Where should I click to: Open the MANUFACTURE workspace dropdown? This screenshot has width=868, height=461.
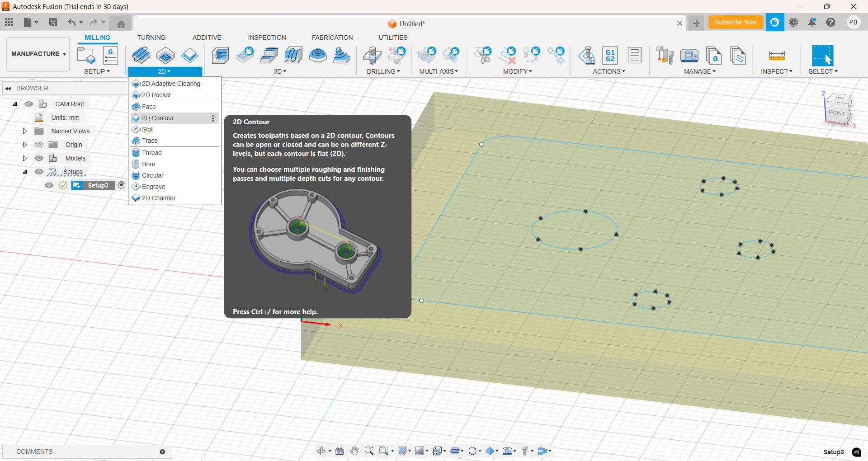[38, 54]
